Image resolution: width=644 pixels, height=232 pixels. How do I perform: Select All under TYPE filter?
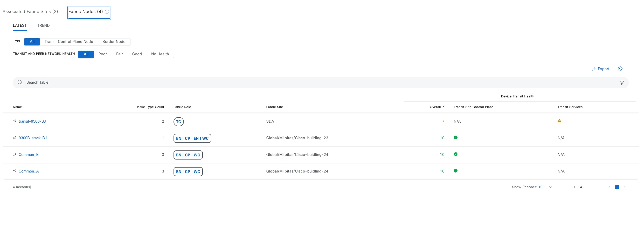point(32,42)
